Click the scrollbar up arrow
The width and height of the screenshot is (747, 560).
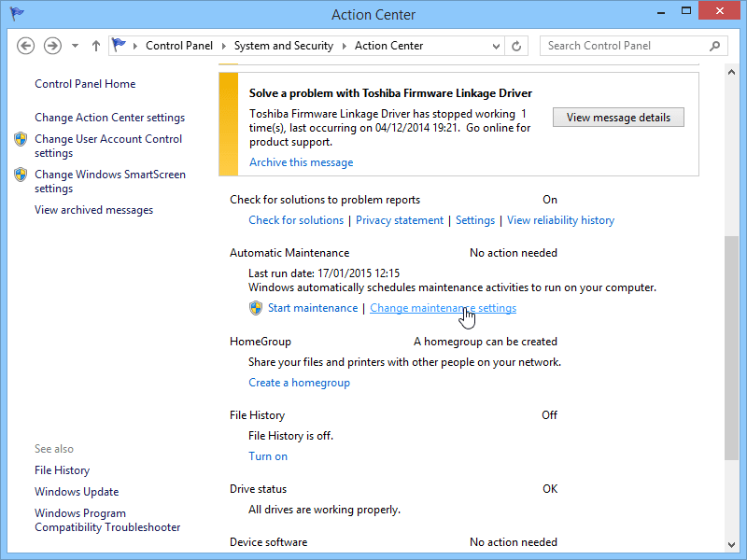[731, 72]
